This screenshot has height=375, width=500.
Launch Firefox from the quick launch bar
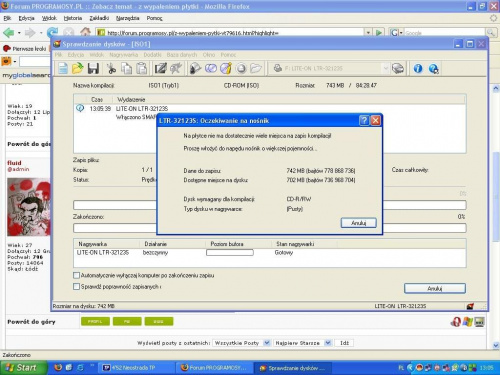[58, 367]
